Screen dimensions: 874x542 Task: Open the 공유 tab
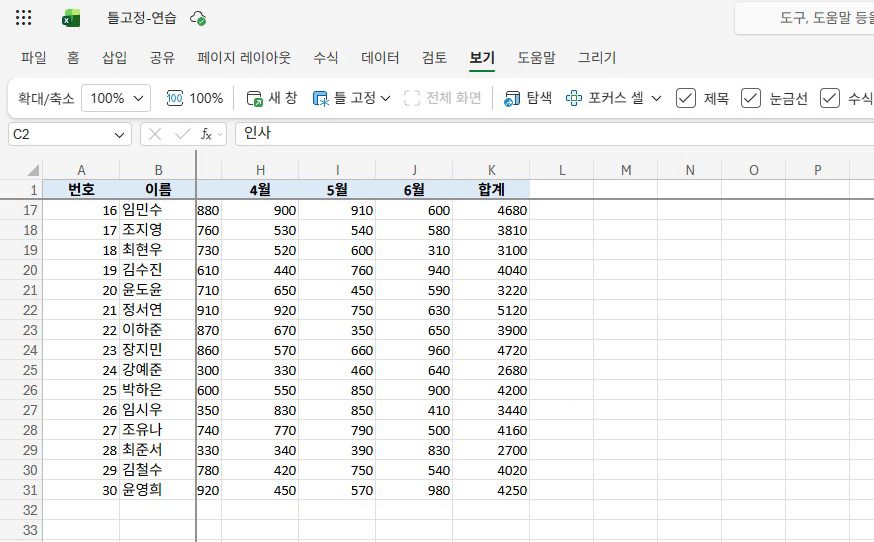tap(162, 57)
